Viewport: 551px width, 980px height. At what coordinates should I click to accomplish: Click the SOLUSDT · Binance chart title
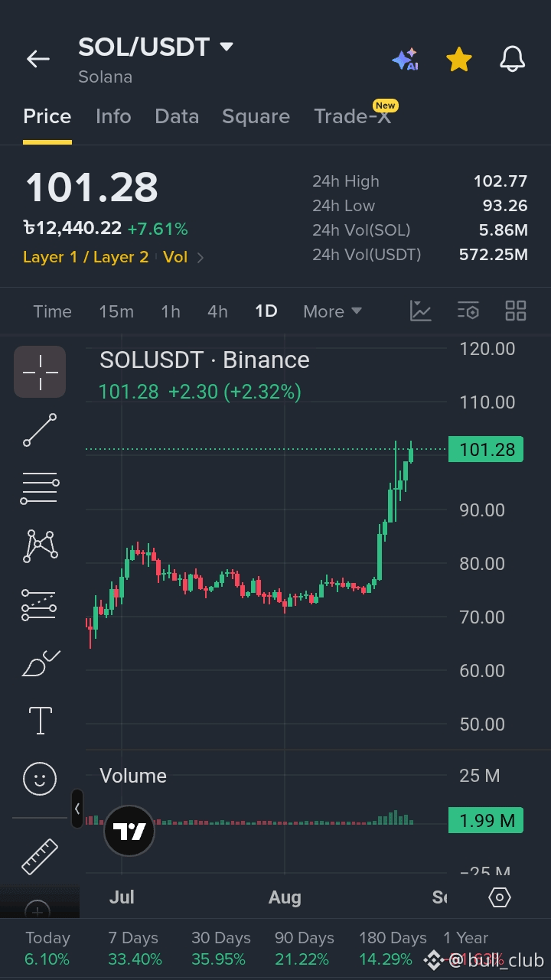pos(204,360)
